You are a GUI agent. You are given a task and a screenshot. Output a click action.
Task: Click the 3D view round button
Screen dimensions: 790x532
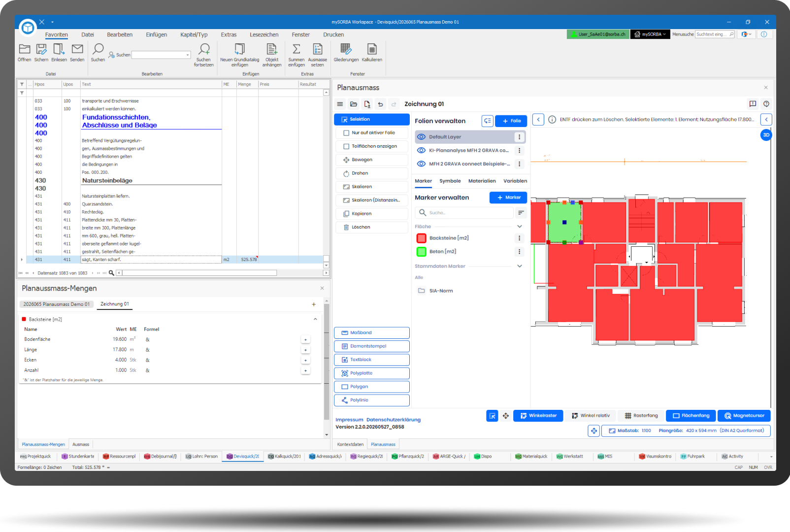tap(766, 135)
